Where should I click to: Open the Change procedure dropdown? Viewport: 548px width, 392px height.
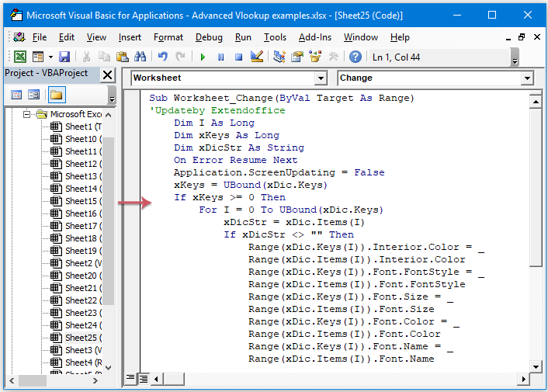tap(527, 78)
